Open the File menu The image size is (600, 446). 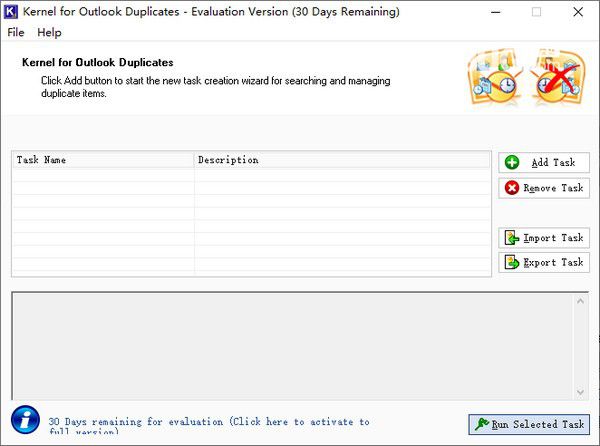pyautogui.click(x=16, y=33)
